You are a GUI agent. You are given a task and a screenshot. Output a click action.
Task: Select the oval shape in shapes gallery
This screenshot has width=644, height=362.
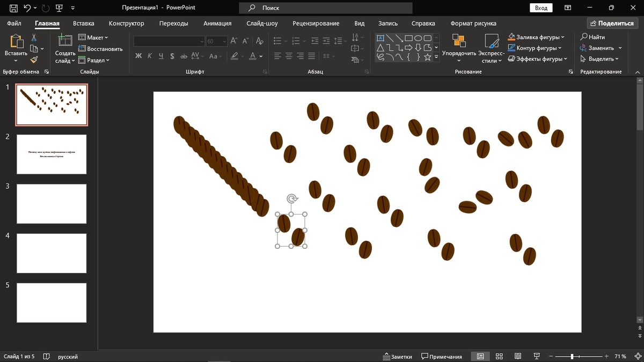tap(418, 38)
